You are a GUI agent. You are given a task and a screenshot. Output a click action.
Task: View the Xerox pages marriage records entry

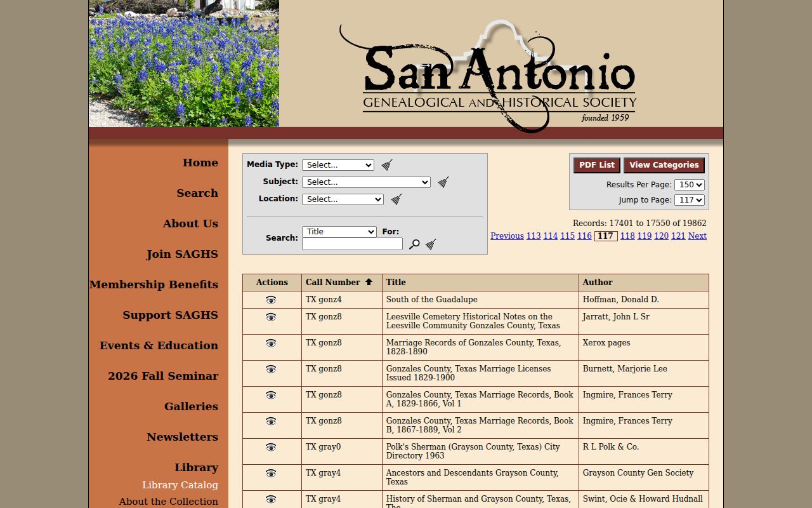click(x=271, y=343)
